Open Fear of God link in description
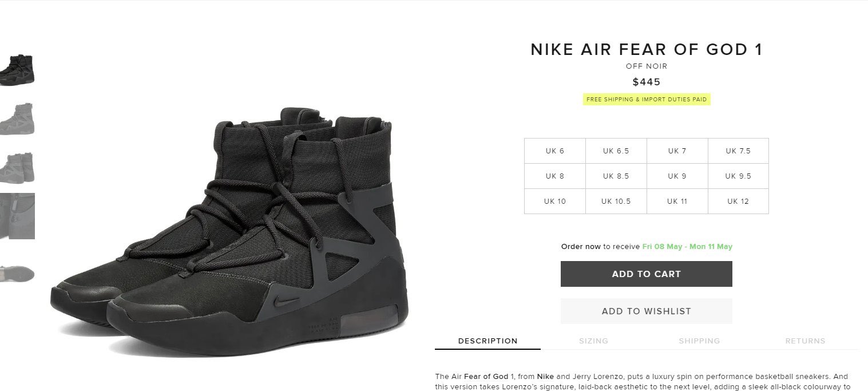 point(486,377)
